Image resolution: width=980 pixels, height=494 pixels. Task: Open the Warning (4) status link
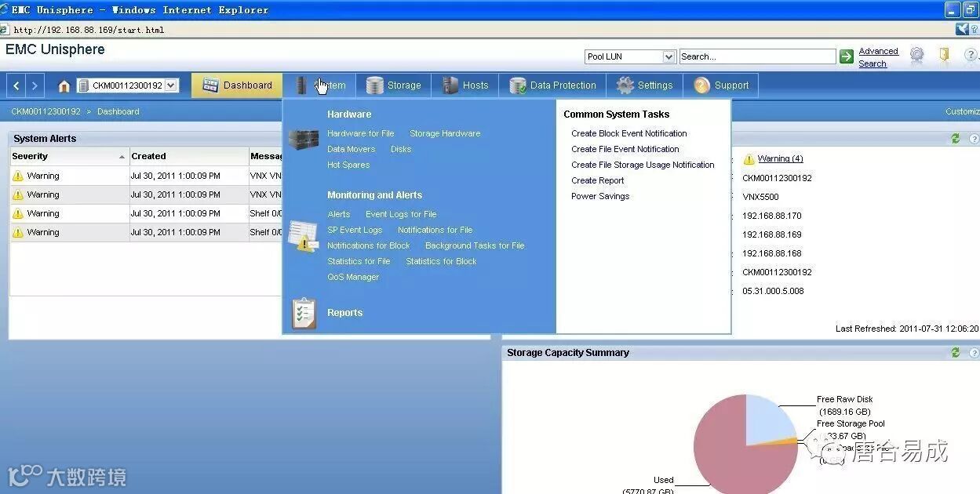[x=780, y=159]
